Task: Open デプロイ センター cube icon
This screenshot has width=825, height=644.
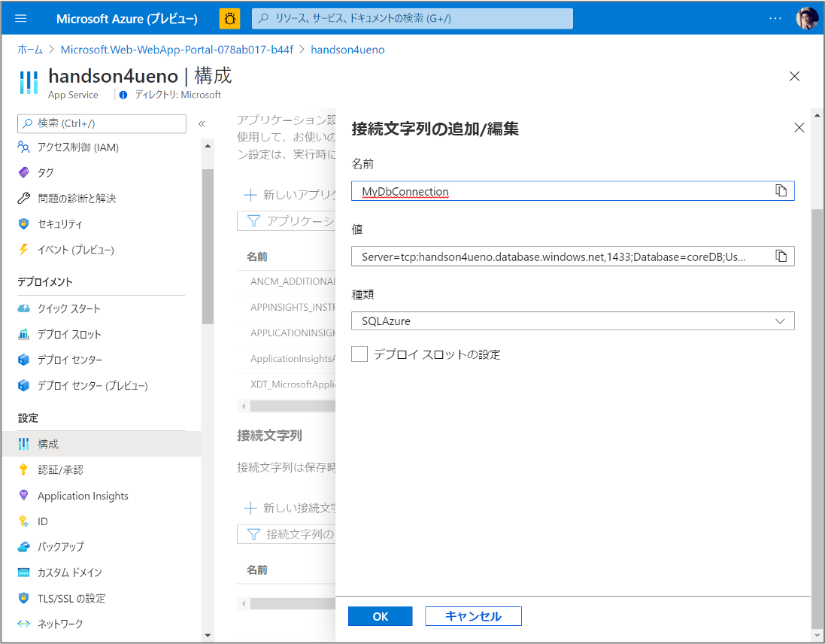Action: click(23, 360)
